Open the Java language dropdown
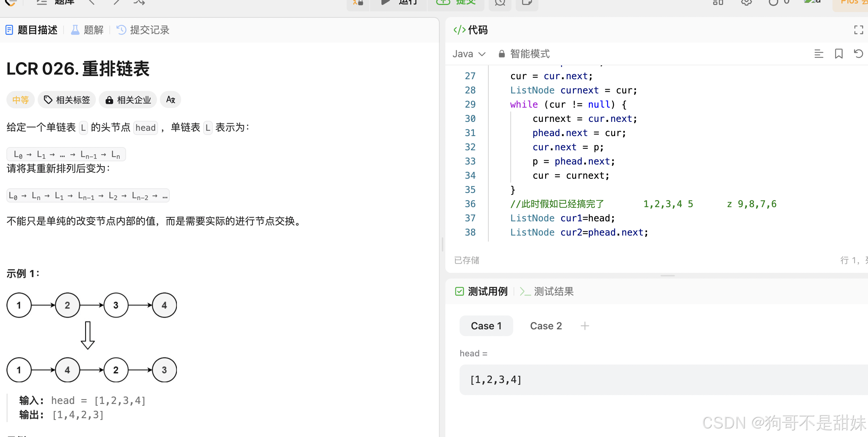 (469, 54)
